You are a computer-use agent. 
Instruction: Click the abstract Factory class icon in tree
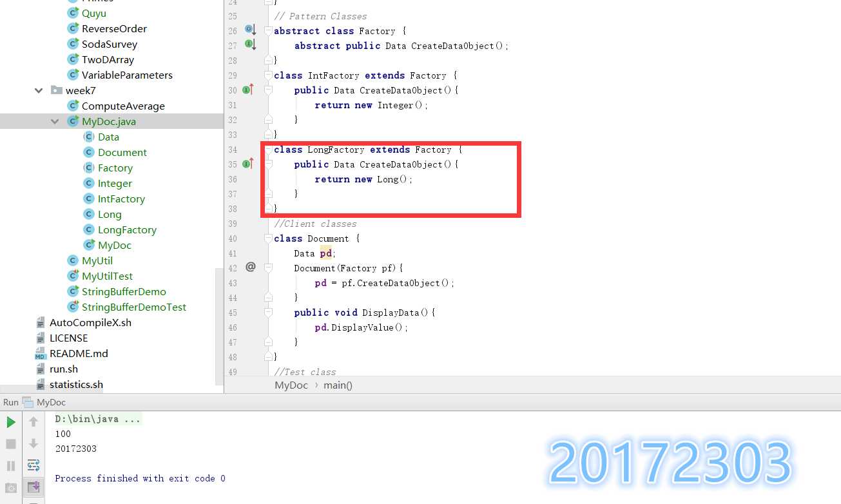coord(89,168)
